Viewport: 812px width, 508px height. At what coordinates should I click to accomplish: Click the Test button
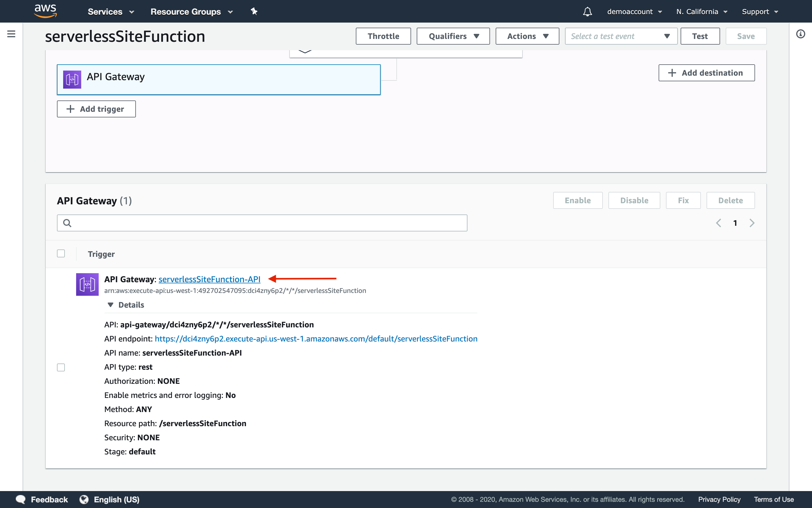click(x=700, y=36)
